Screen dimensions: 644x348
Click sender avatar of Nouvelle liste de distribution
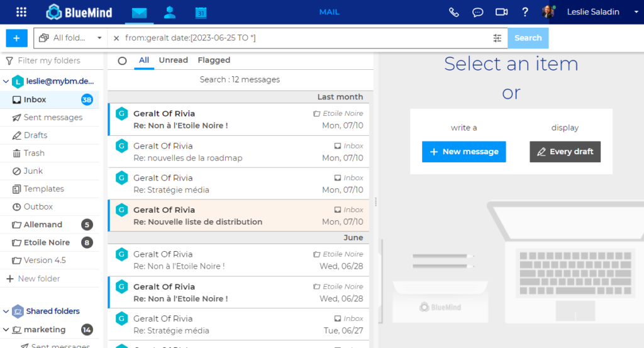click(x=121, y=210)
